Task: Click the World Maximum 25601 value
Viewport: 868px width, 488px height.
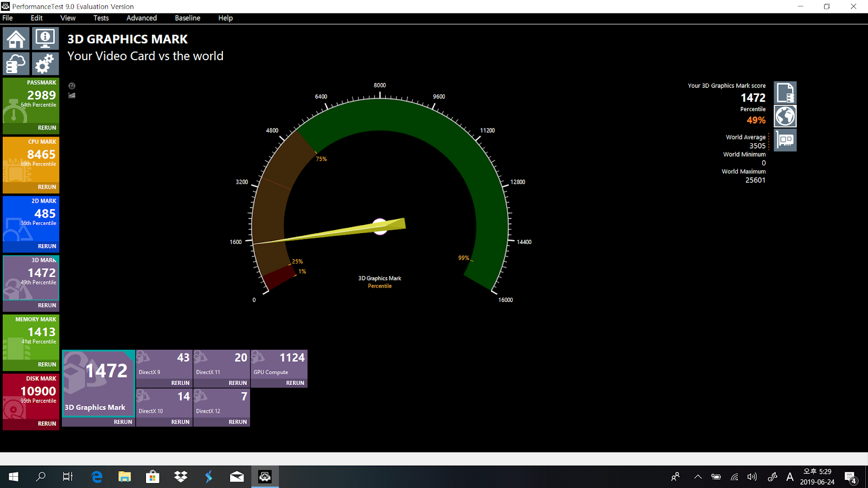Action: [755, 180]
